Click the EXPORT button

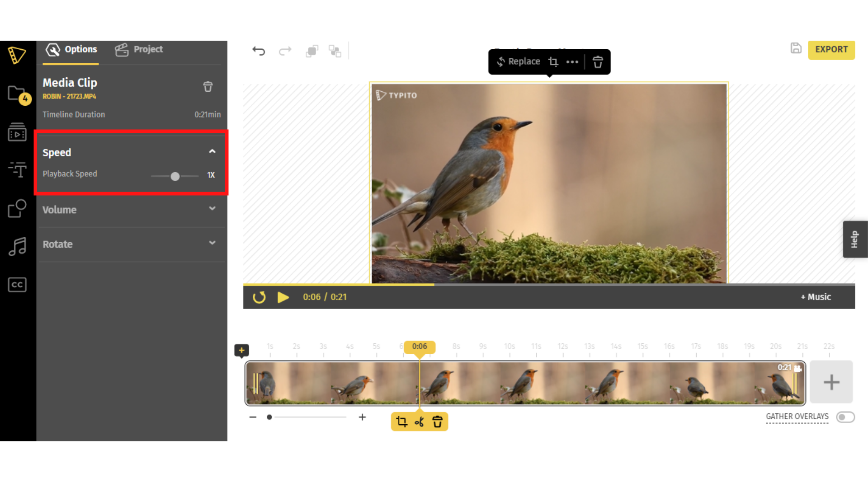tap(831, 50)
